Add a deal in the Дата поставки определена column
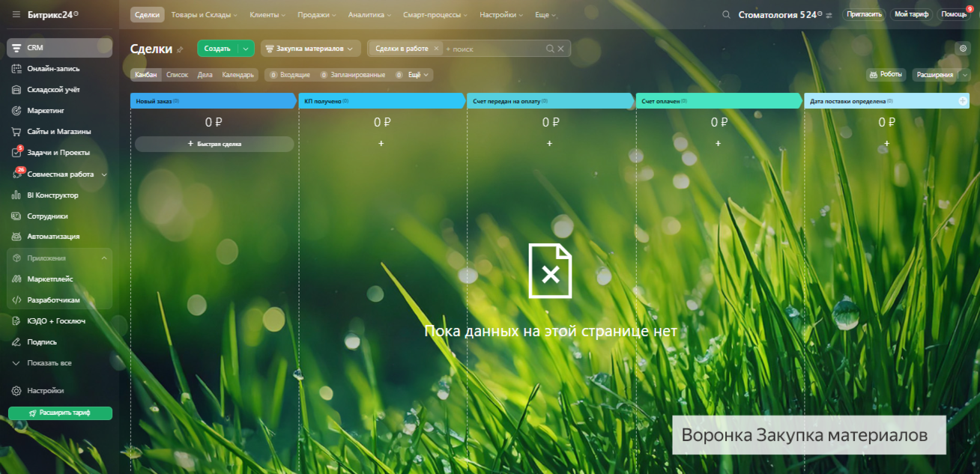980x474 pixels. (887, 143)
